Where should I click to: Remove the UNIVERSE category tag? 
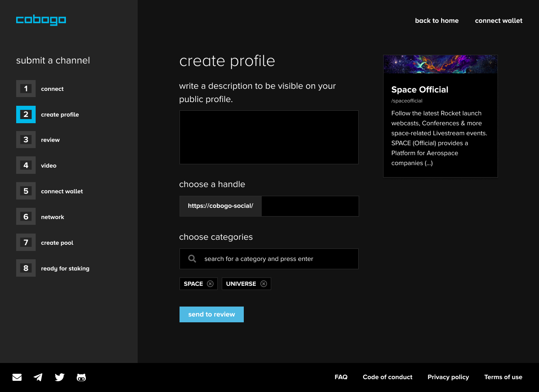(264, 284)
